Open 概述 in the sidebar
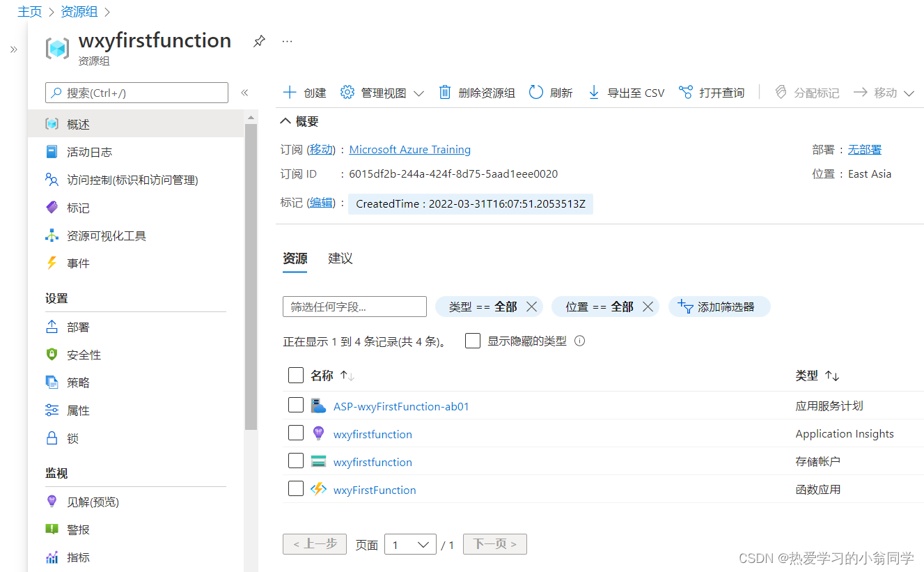924x572 pixels. (136, 124)
